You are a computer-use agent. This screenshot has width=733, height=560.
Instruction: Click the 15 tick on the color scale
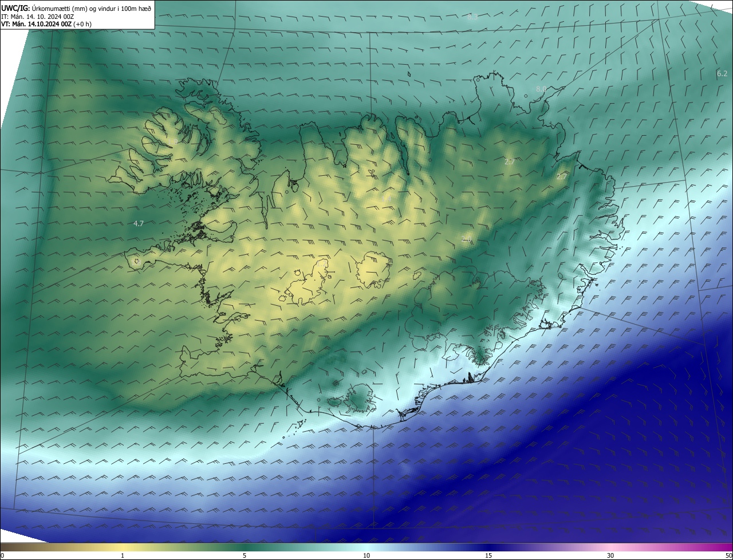pyautogui.click(x=488, y=555)
